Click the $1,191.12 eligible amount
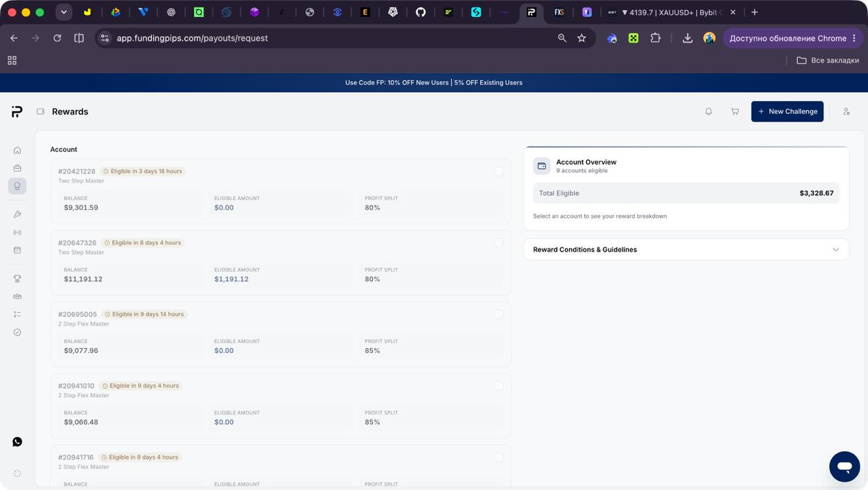868x490 pixels. [231, 279]
